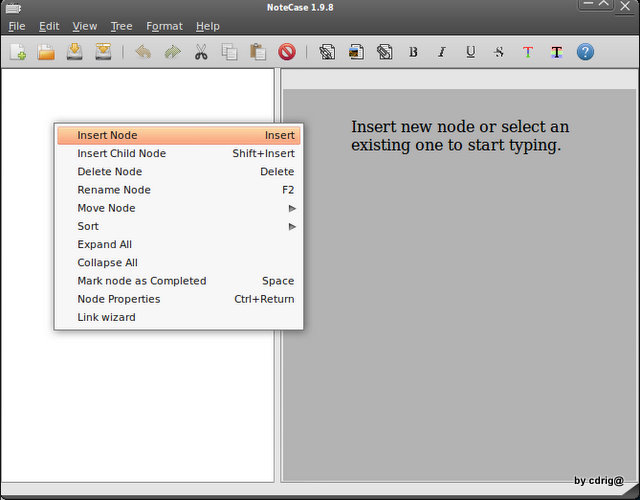Click the Save As toolbar icon
The width and height of the screenshot is (640, 500).
click(x=103, y=52)
